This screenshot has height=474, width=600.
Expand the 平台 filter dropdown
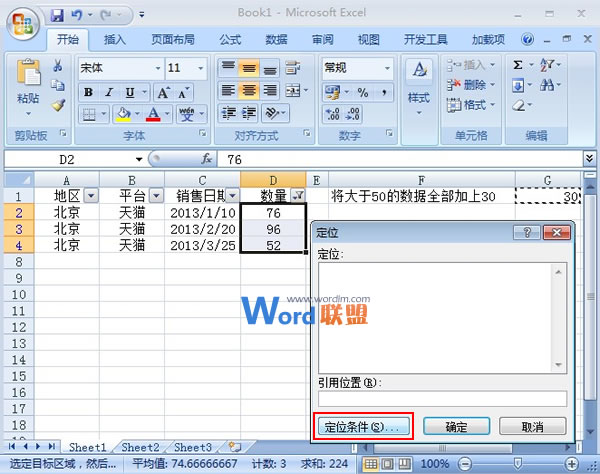tap(156, 196)
